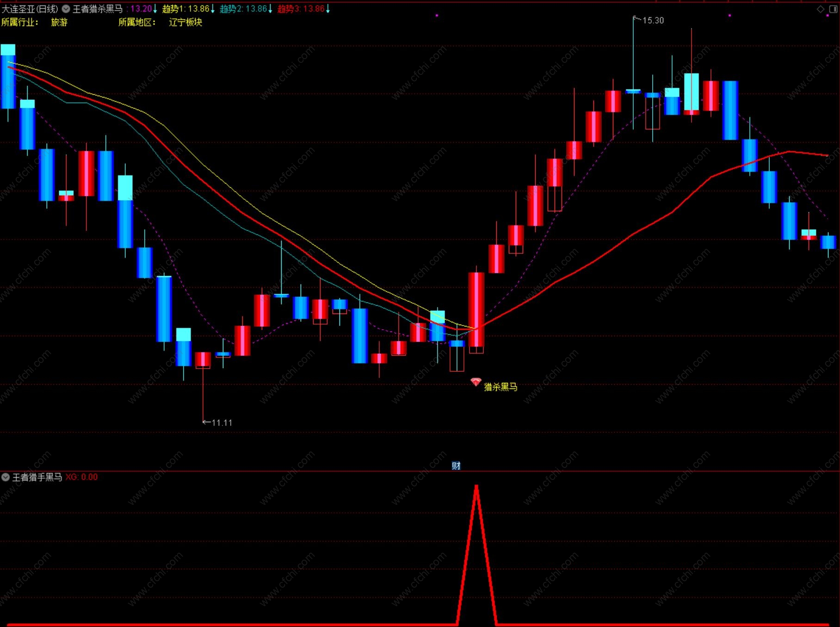Click the 王者猎杀黑马 main indicator name
Viewport: 840px width, 627px height.
98,9
